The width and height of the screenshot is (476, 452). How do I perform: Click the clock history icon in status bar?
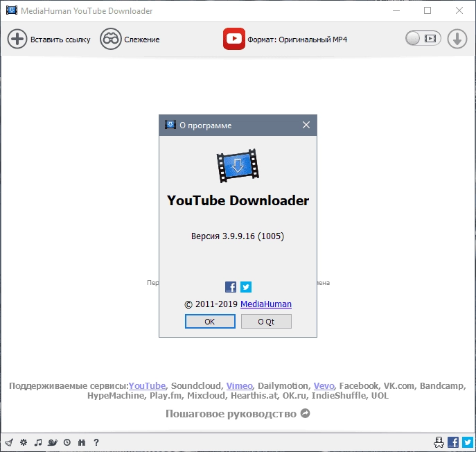(x=67, y=442)
